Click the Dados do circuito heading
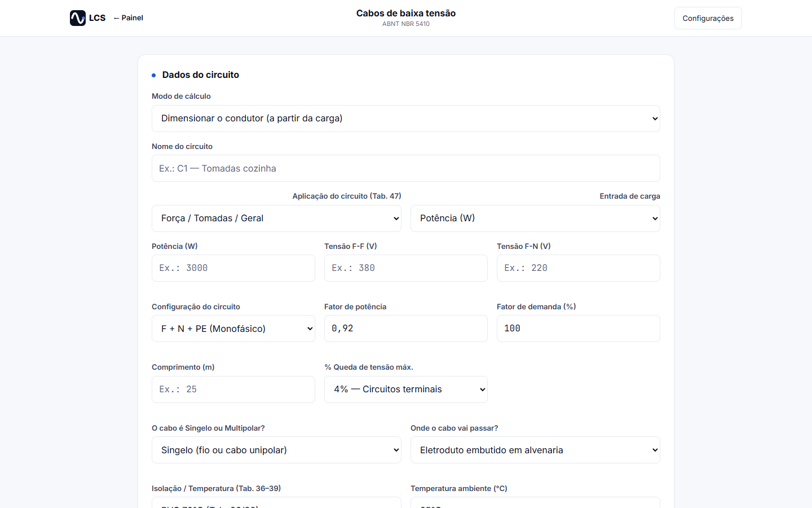This screenshot has width=812, height=508. coord(201,75)
